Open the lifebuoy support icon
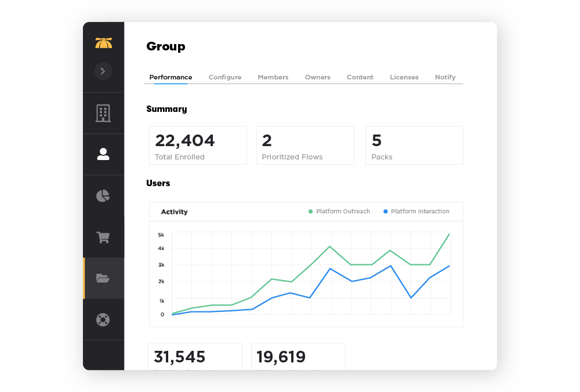 coord(103,320)
